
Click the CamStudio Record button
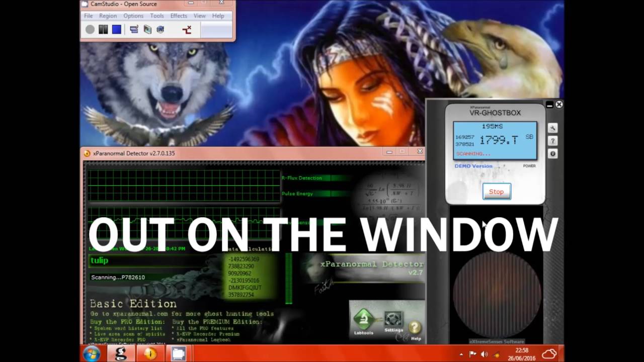pos(90,30)
